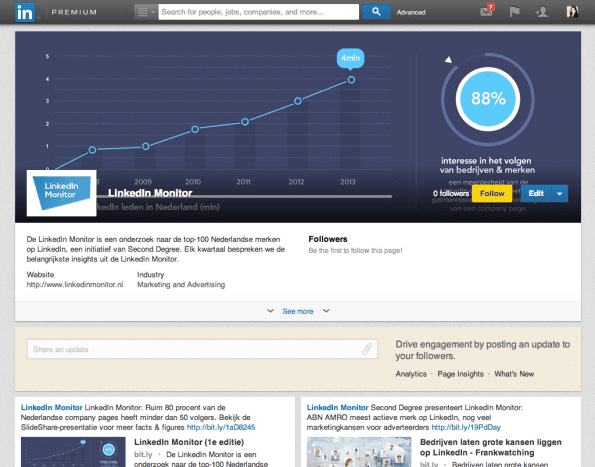Click LinkedIn Monitor author name, left post
The height and width of the screenshot is (467, 595).
[52, 407]
